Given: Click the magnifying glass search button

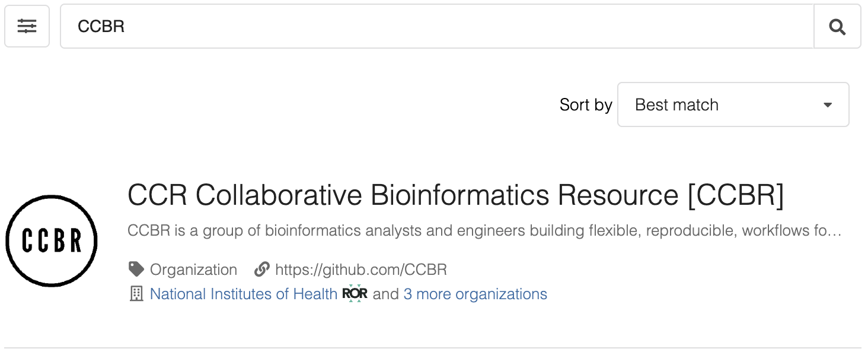Looking at the screenshot, I should [x=837, y=26].
